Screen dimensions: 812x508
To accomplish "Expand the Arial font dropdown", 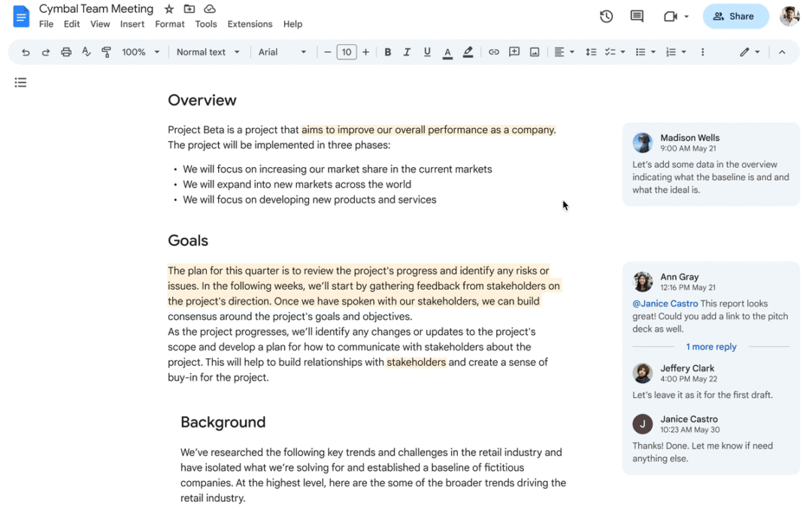I will 282,52.
